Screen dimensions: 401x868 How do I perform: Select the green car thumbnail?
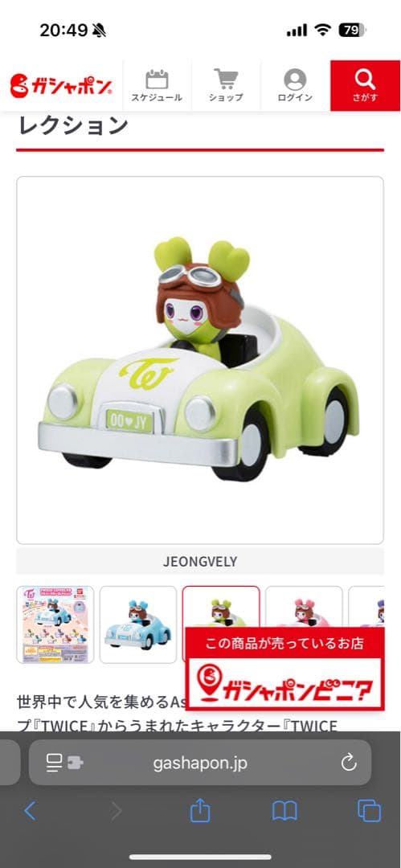(221, 607)
